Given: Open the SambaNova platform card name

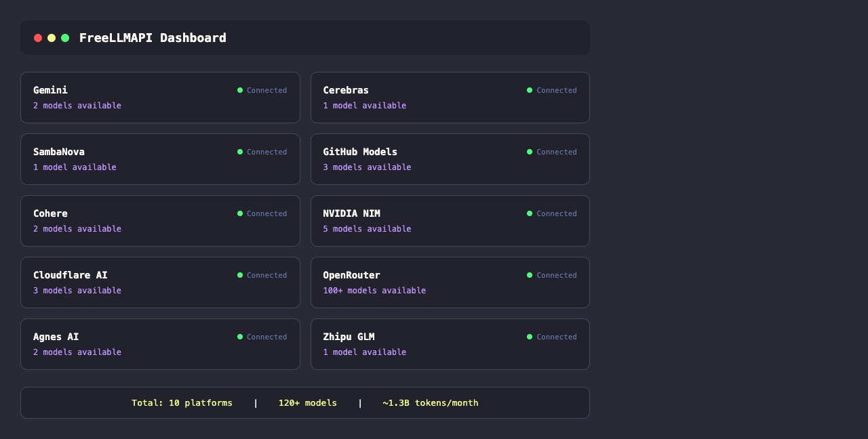Looking at the screenshot, I should (x=59, y=152).
